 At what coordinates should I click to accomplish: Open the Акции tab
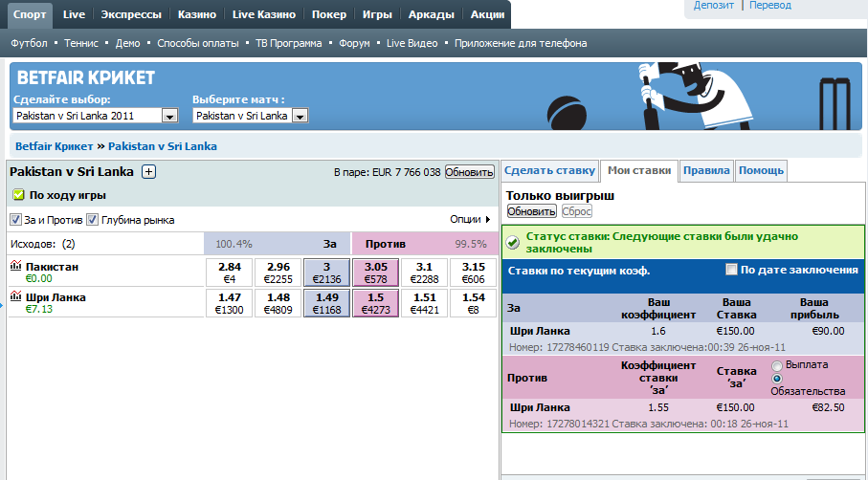pyautogui.click(x=487, y=14)
